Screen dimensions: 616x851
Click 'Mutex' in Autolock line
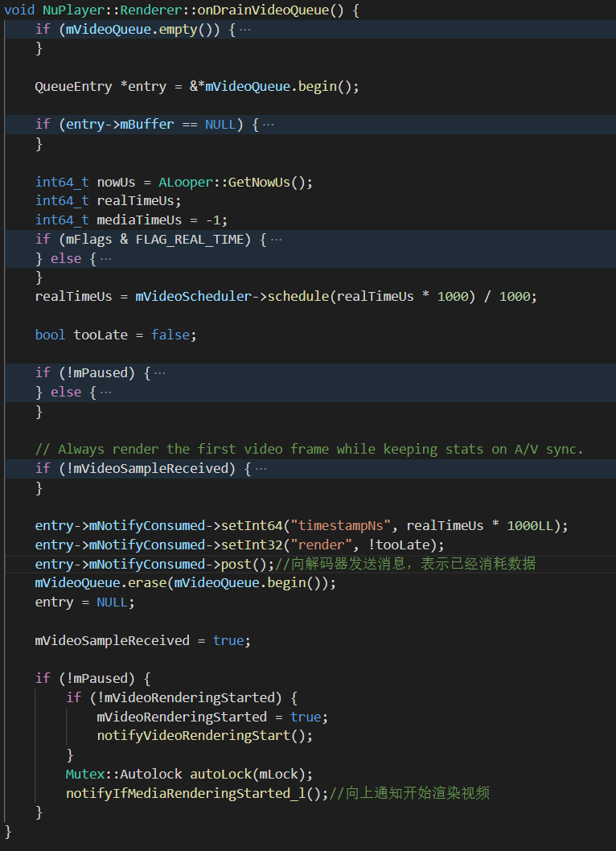tap(84, 775)
